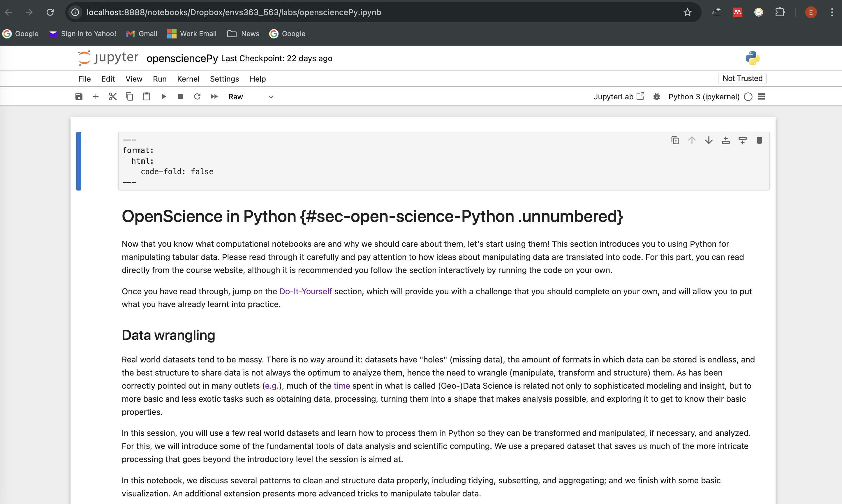Save the notebook with the floppy disk icon
842x504 pixels.
point(79,97)
